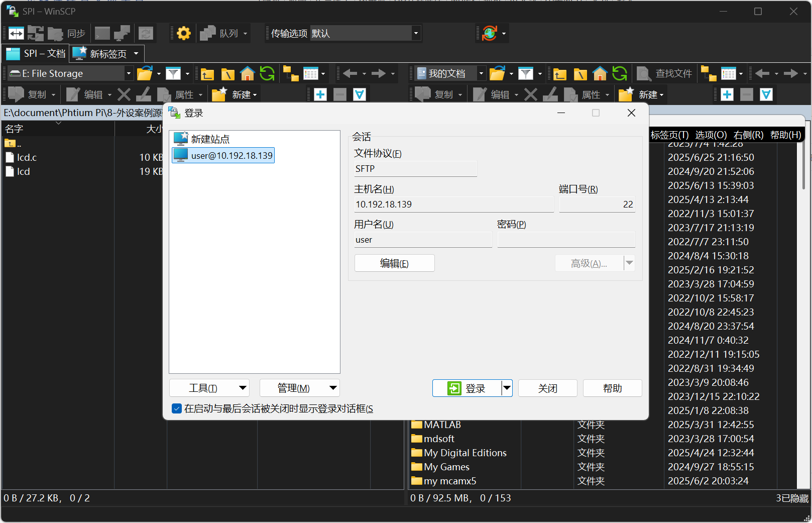Refresh the left panel directory
This screenshot has height=523, width=812.
267,73
